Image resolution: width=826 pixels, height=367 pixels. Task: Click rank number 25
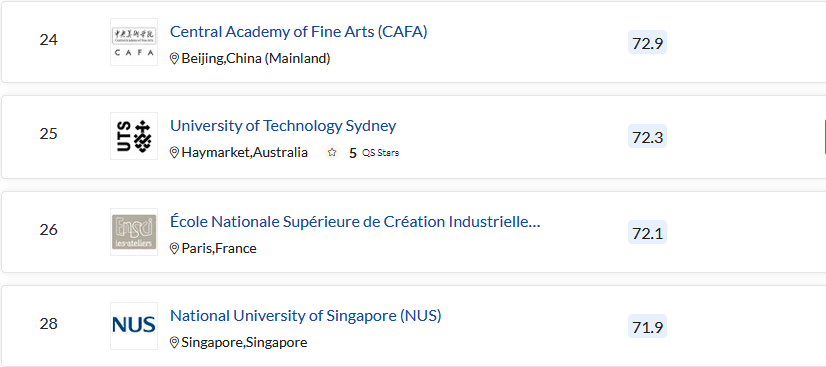click(48, 134)
